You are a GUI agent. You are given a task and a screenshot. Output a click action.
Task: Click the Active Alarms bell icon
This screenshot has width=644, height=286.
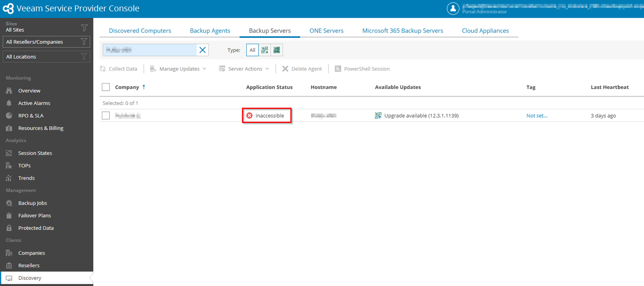point(9,103)
